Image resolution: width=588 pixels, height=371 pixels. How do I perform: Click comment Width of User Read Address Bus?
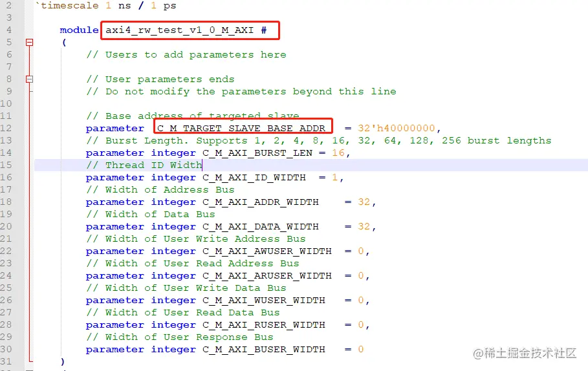pyautogui.click(x=192, y=264)
